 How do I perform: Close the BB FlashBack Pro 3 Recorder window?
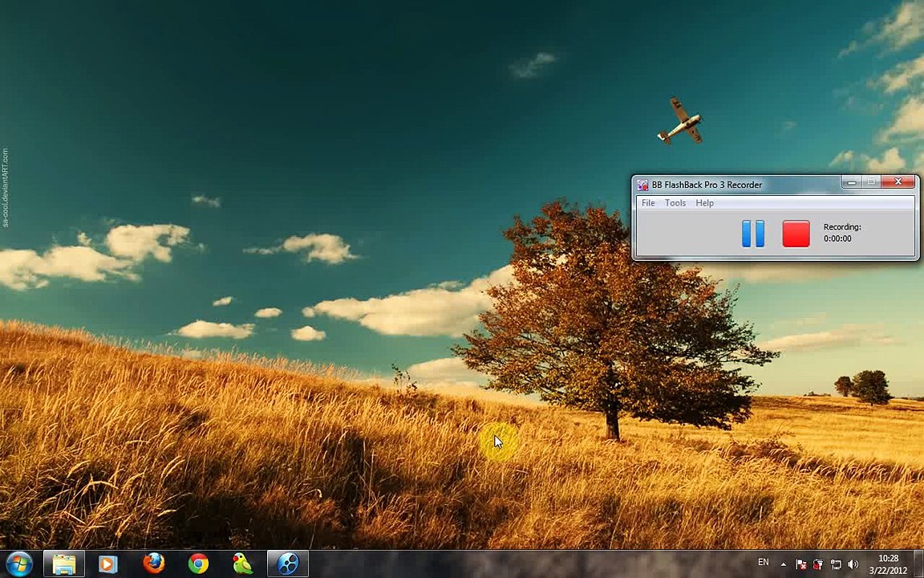click(x=898, y=181)
